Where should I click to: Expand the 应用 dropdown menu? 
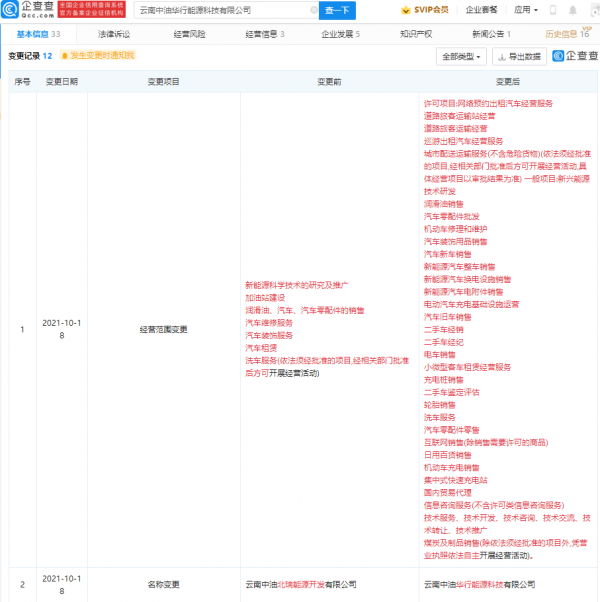pyautogui.click(x=526, y=10)
